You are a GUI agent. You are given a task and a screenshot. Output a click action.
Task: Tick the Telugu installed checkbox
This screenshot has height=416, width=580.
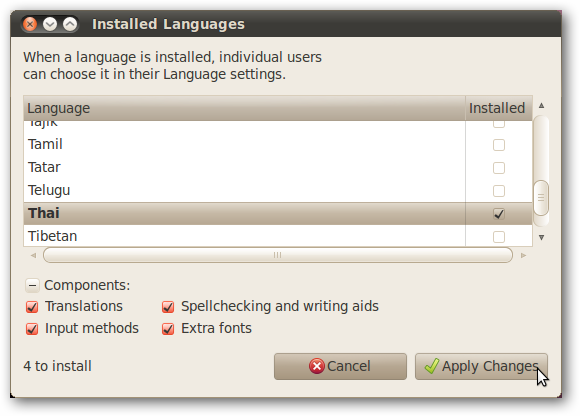tap(499, 191)
